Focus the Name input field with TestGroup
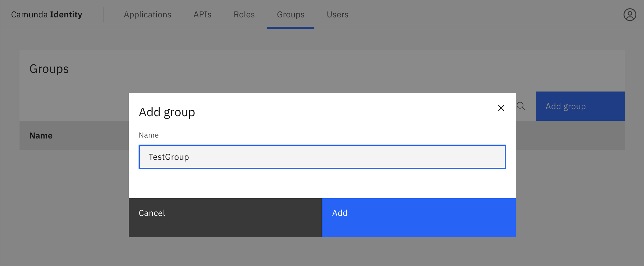 322,157
